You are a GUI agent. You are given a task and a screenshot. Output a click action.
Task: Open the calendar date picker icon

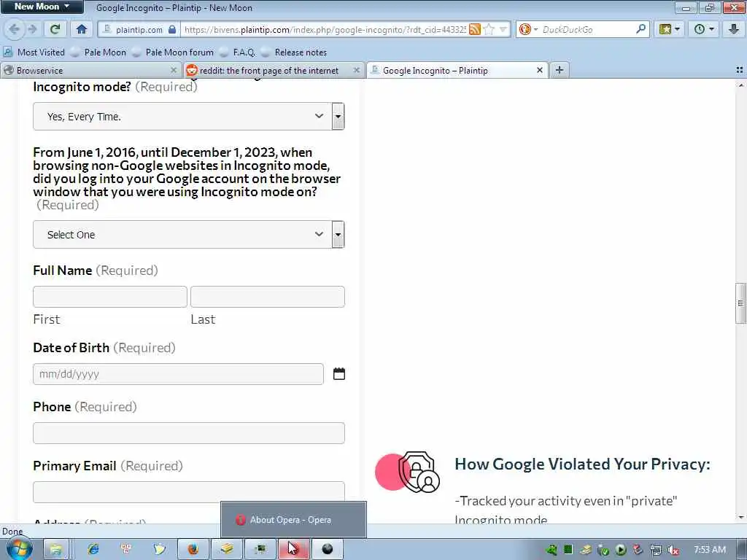[x=338, y=374]
